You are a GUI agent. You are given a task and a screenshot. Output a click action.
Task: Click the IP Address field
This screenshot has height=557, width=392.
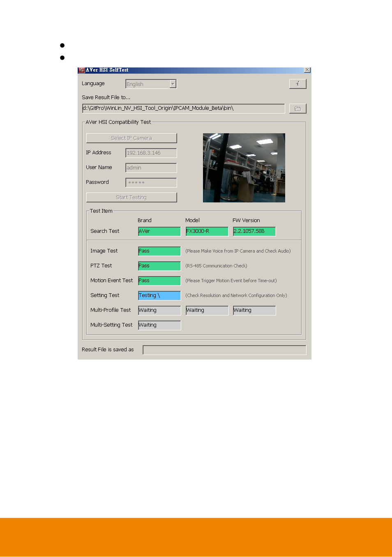[151, 153]
